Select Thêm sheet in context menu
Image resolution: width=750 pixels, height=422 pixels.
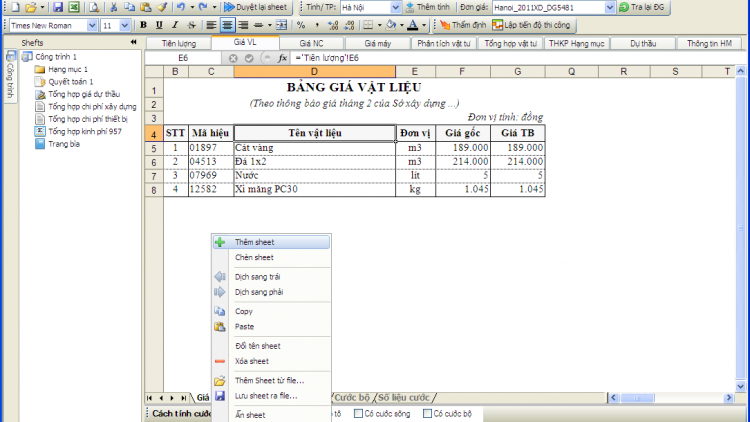coord(271,242)
